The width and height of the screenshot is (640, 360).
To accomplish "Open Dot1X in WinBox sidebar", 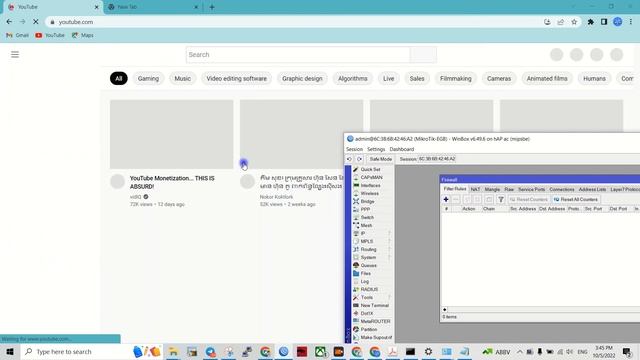I will (x=367, y=313).
